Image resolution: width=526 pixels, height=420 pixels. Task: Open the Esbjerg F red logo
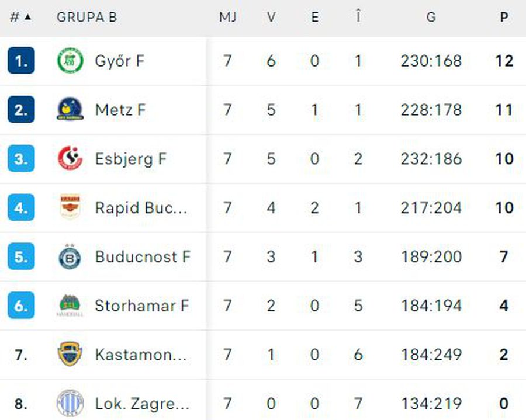tap(70, 158)
